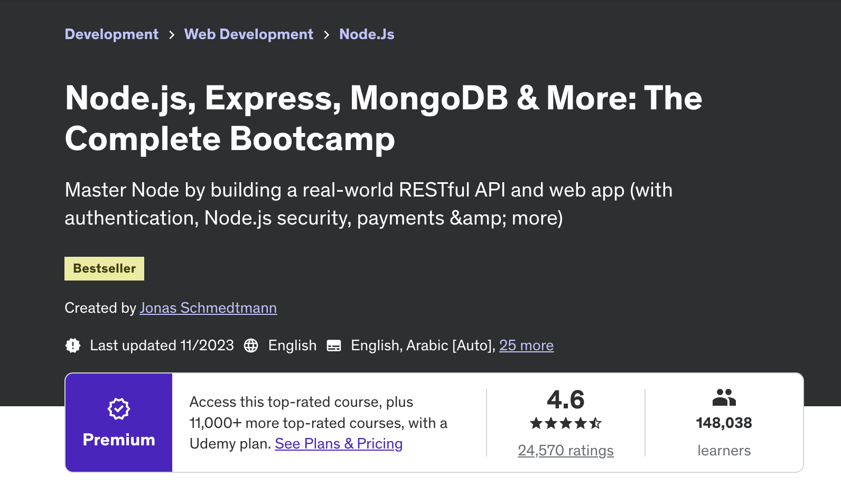Click the 'Last updated 11/2023' text

[162, 346]
